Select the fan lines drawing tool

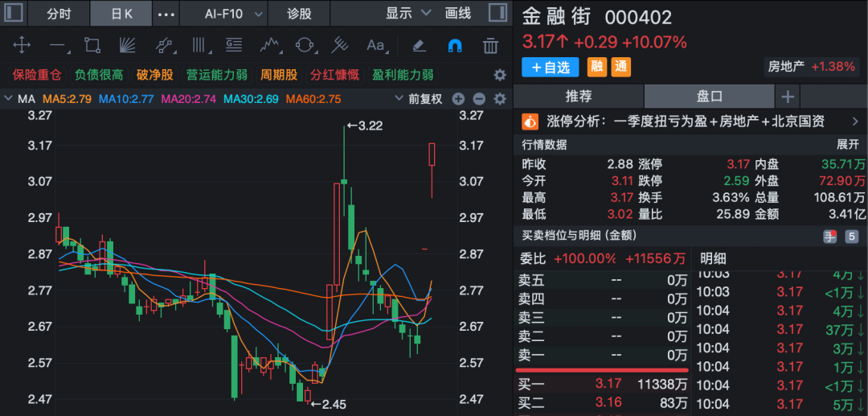pyautogui.click(x=127, y=46)
